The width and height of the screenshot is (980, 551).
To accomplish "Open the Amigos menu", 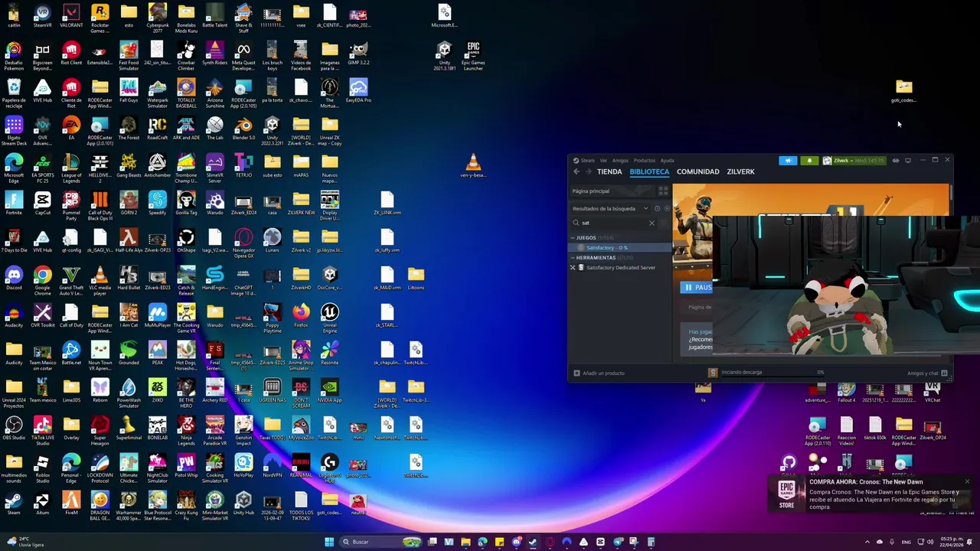I will pyautogui.click(x=620, y=161).
